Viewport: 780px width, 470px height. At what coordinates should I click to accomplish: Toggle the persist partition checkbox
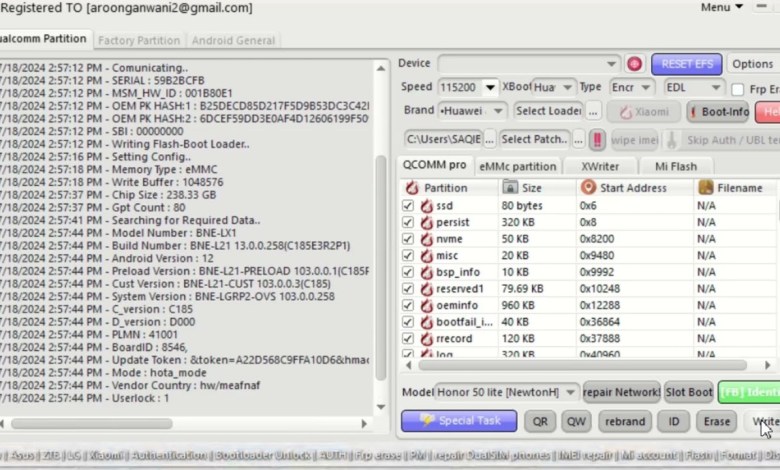click(407, 223)
